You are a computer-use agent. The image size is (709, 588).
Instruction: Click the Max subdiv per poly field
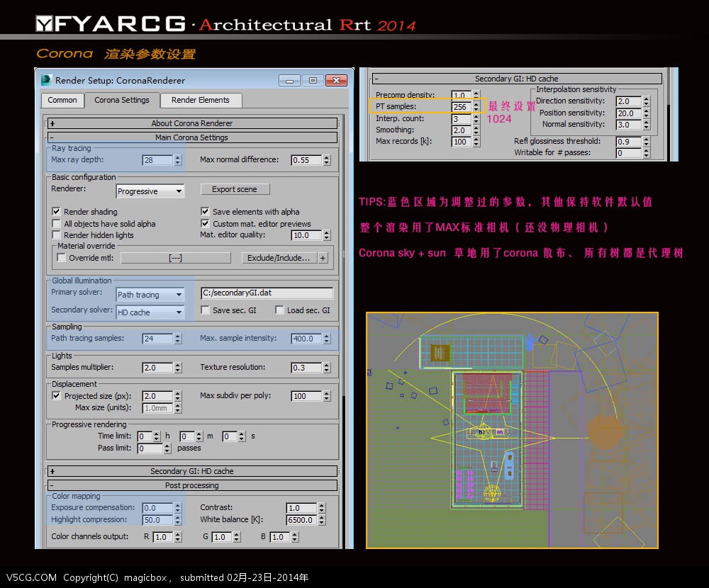pos(306,397)
